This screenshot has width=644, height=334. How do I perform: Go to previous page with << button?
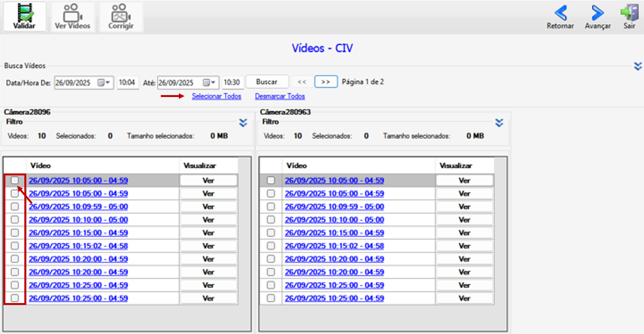click(x=302, y=82)
